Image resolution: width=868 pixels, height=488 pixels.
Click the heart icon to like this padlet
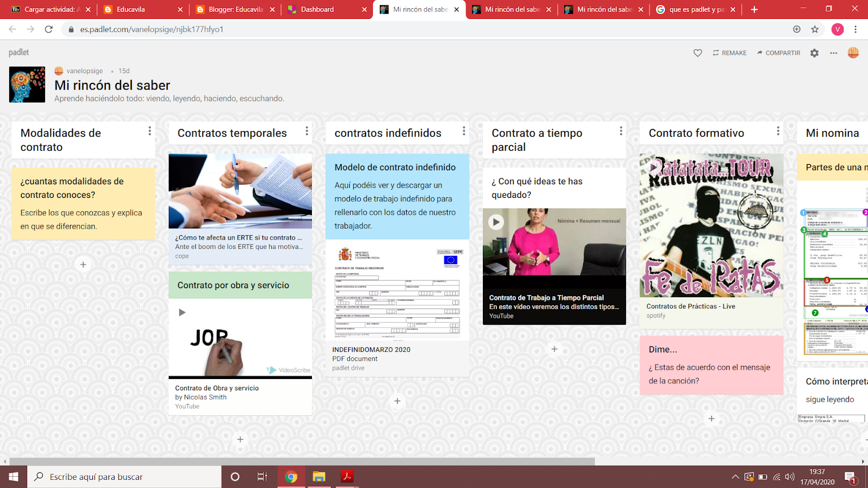click(x=698, y=53)
